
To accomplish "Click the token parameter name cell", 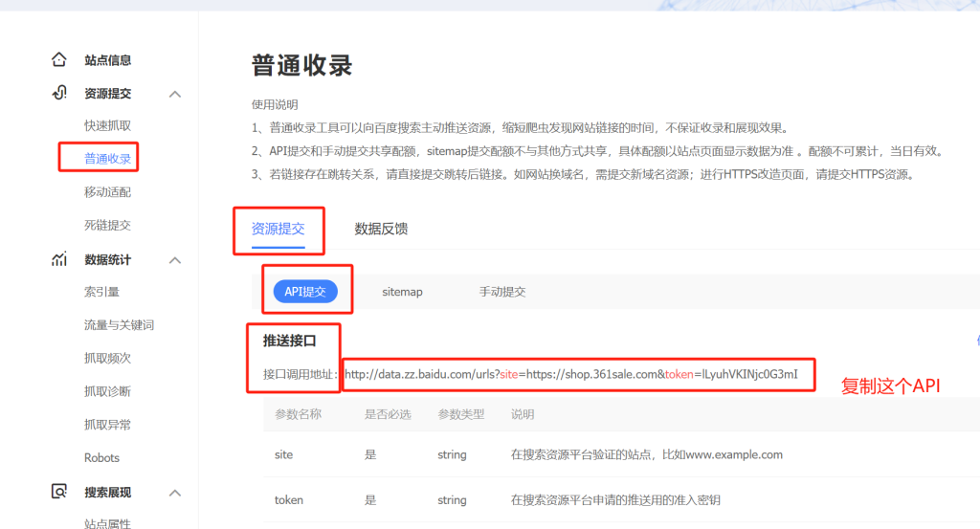I will click(x=289, y=499).
